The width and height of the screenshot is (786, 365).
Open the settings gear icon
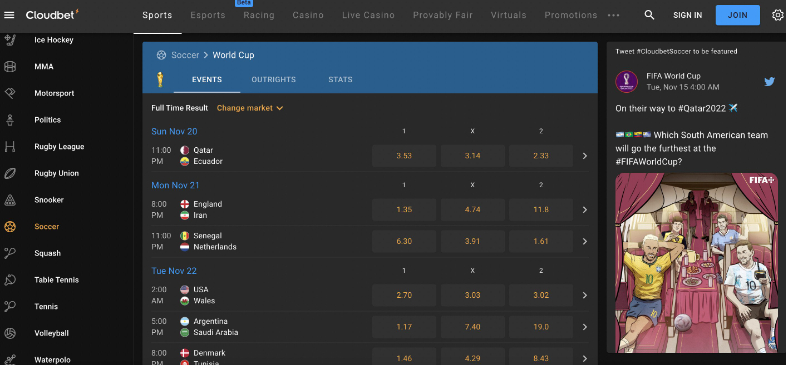click(778, 15)
